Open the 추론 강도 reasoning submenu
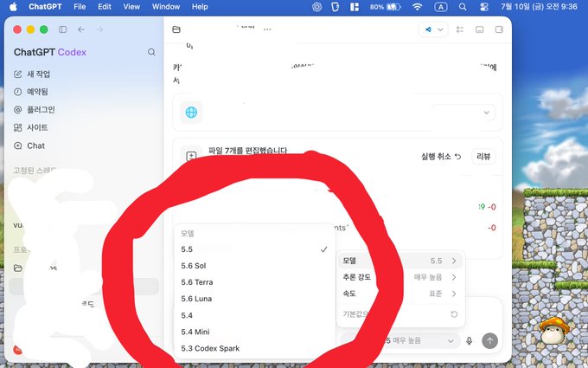588x368 pixels. coord(400,277)
